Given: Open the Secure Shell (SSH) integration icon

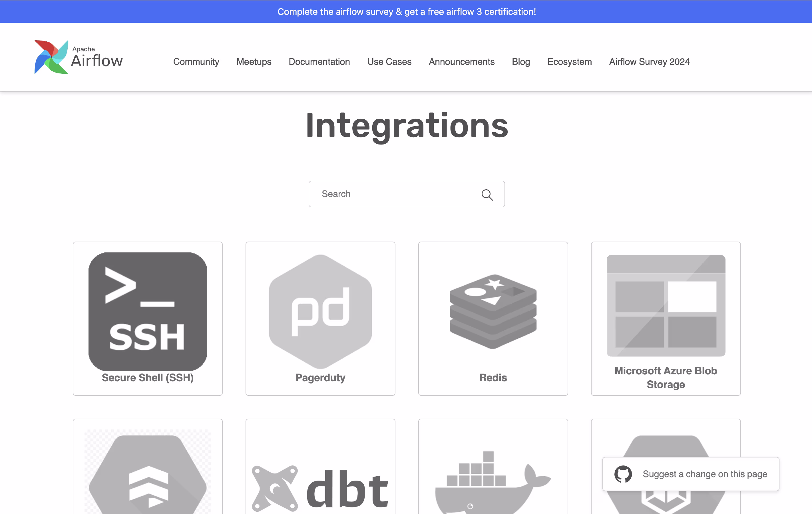Looking at the screenshot, I should [148, 311].
